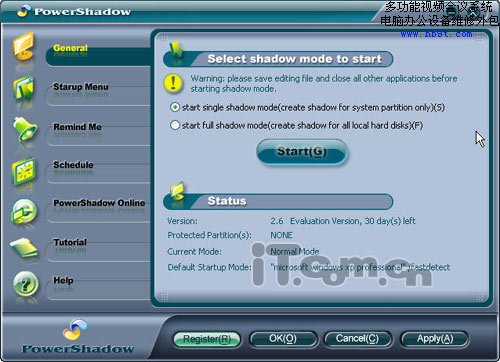Confirm with the OK(O) button
The height and width of the screenshot is (362, 500).
[283, 339]
